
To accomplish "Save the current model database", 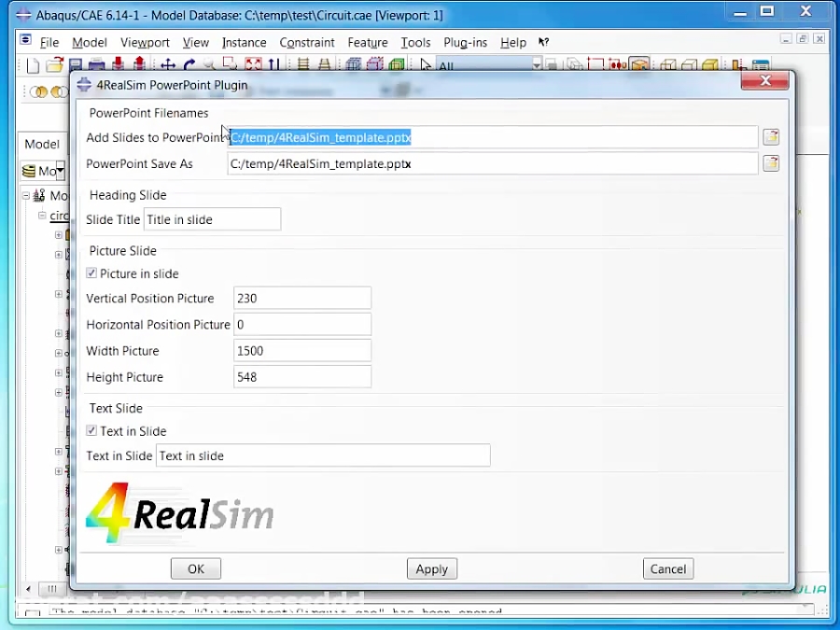I will (x=73, y=65).
